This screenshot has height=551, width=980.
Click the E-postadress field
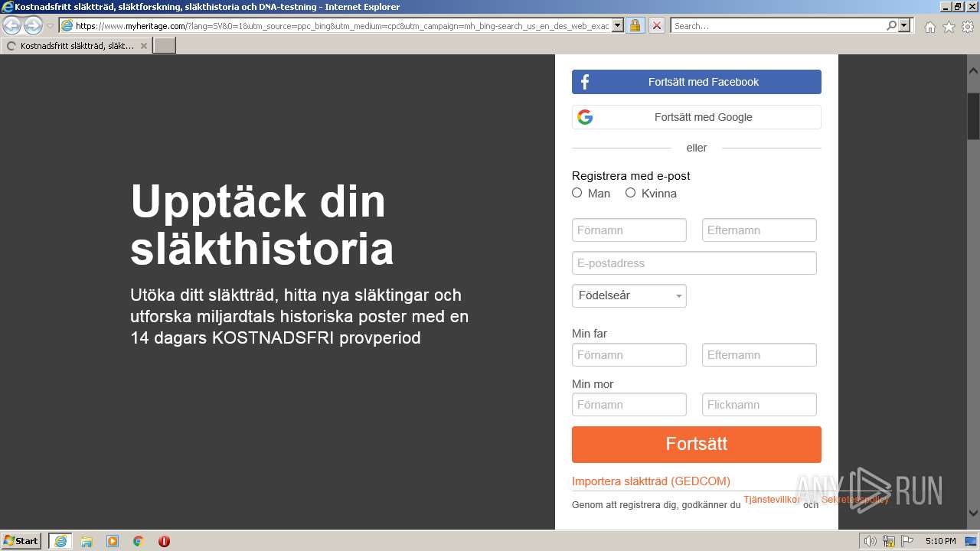694,262
